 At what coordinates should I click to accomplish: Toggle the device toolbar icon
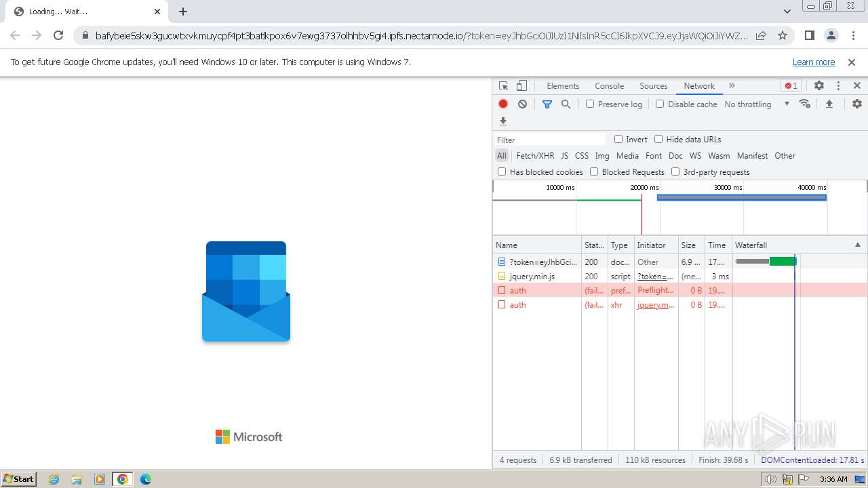pos(521,86)
